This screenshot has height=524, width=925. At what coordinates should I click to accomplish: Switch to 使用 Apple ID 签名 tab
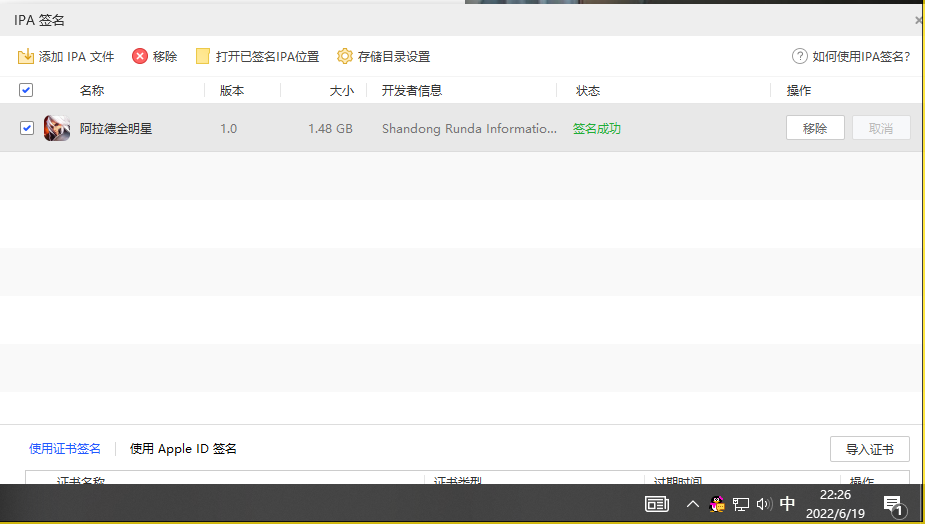[x=183, y=449]
